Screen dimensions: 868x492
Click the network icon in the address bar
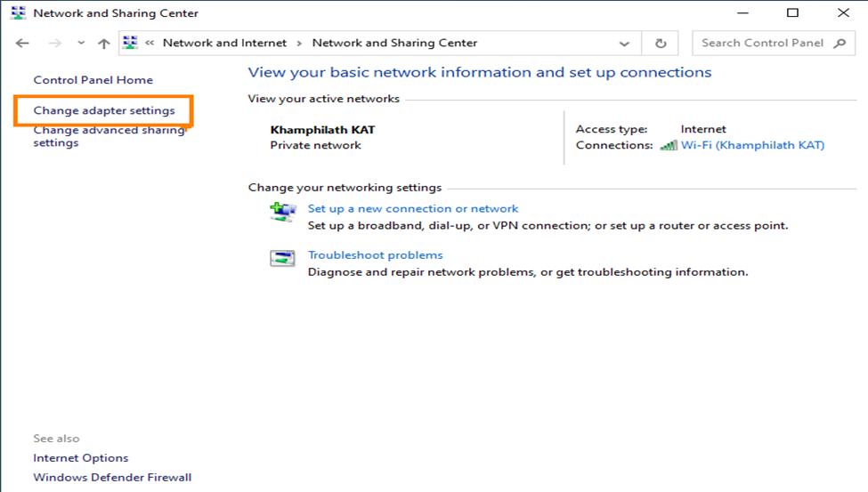click(x=131, y=43)
